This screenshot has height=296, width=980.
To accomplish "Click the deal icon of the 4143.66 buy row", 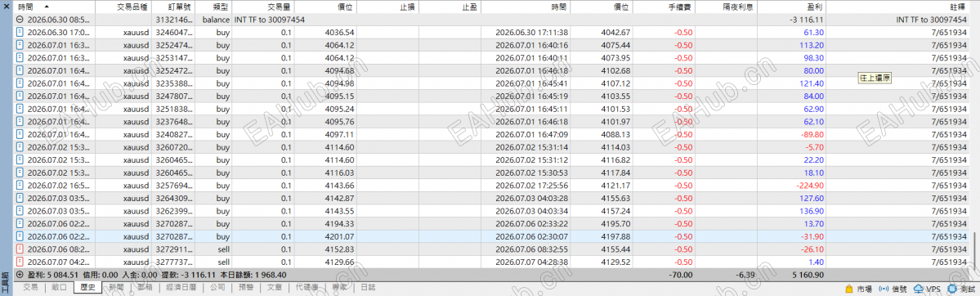I will click(20, 185).
